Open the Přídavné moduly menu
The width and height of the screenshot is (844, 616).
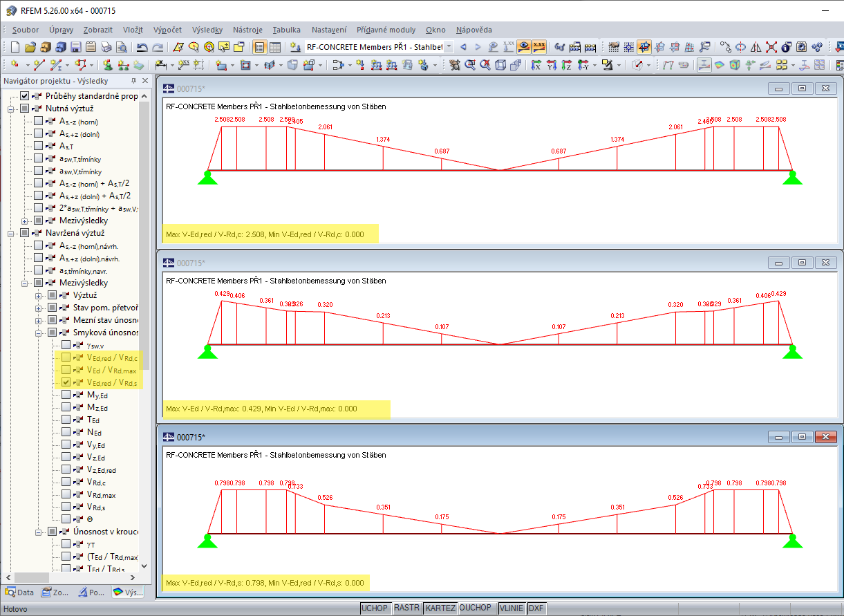386,30
